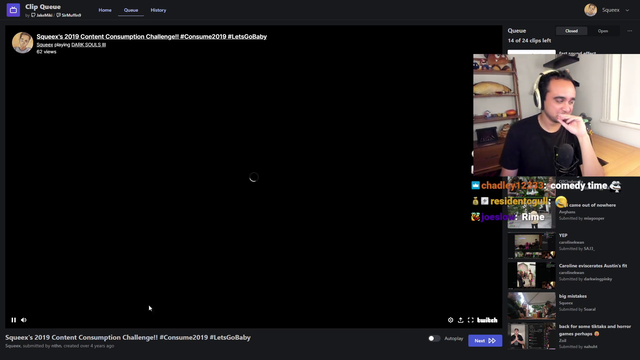
Task: Select the tiktaks and horror games clip thumbnail
Action: pyautogui.click(x=531, y=336)
